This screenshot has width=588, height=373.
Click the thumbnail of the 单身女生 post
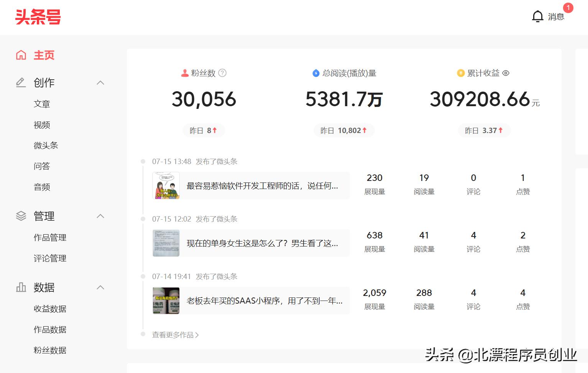166,243
